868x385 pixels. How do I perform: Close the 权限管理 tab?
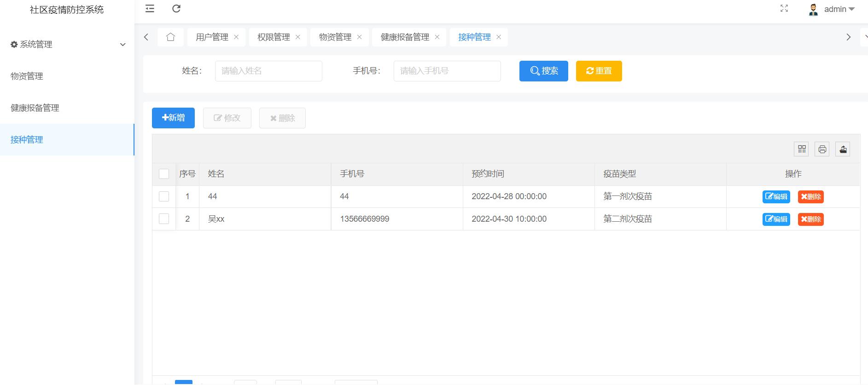click(x=298, y=37)
